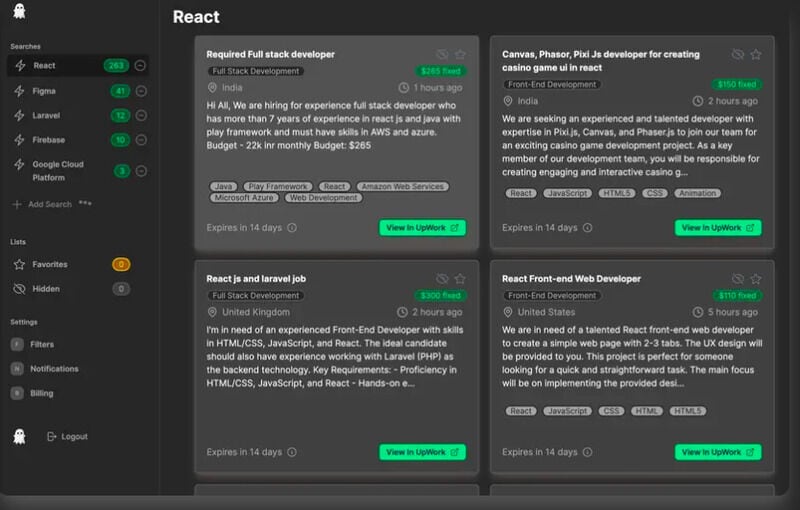View Required Full stack developer in UpWork

(422, 227)
